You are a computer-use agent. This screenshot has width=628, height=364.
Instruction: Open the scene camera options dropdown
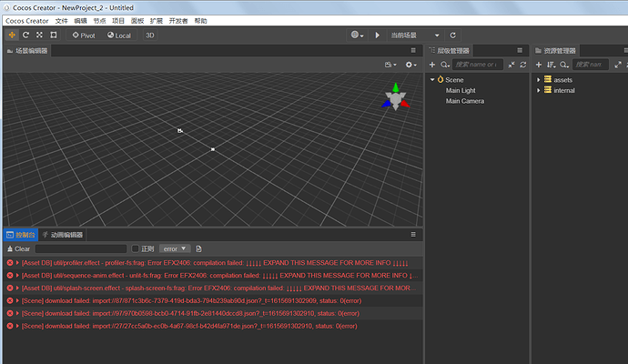coord(390,65)
